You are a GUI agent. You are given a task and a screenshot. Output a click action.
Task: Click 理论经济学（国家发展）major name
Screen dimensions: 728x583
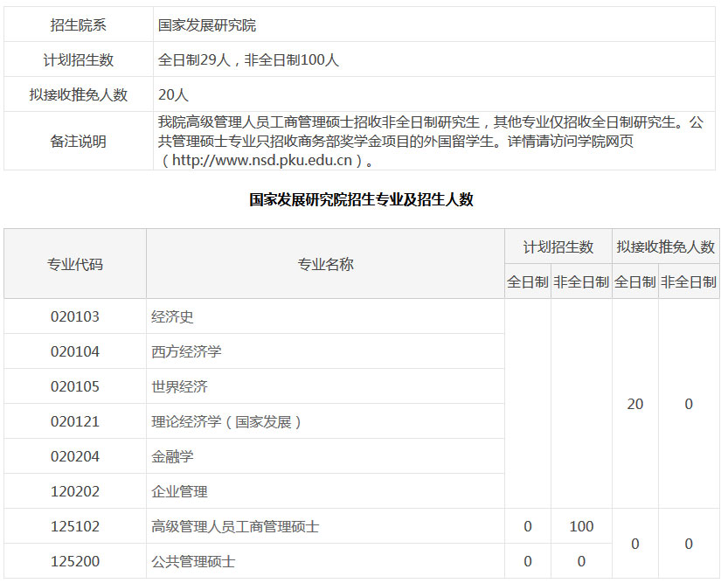coord(227,421)
